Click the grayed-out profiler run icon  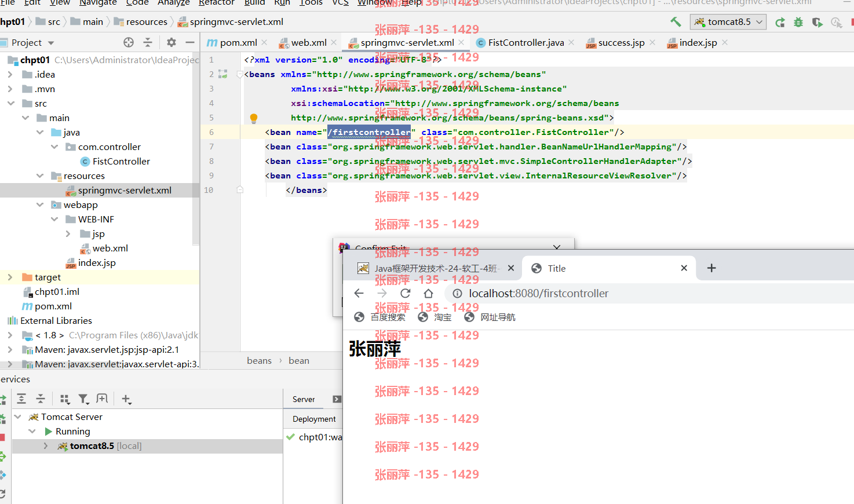coord(835,22)
